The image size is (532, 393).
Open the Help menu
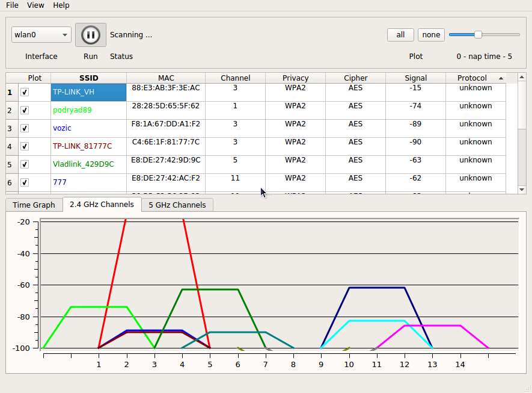[61, 5]
